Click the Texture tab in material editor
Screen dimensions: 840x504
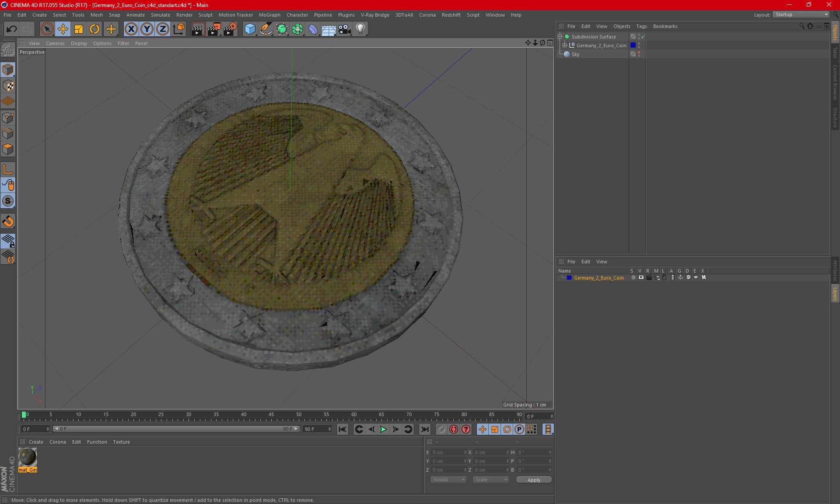pos(120,441)
